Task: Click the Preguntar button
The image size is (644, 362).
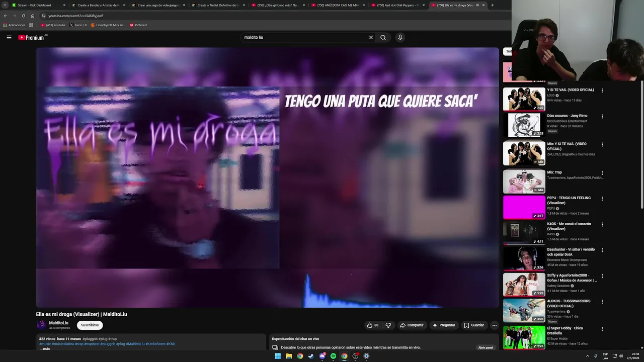Action: tap(444, 325)
